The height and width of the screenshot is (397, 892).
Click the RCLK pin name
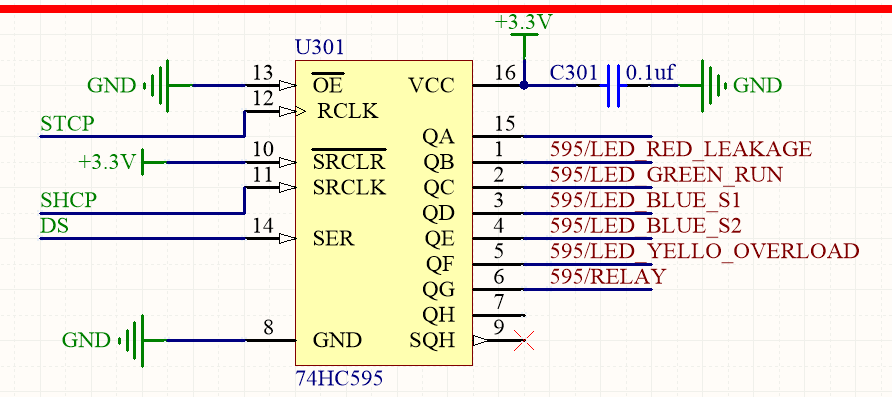point(347,111)
